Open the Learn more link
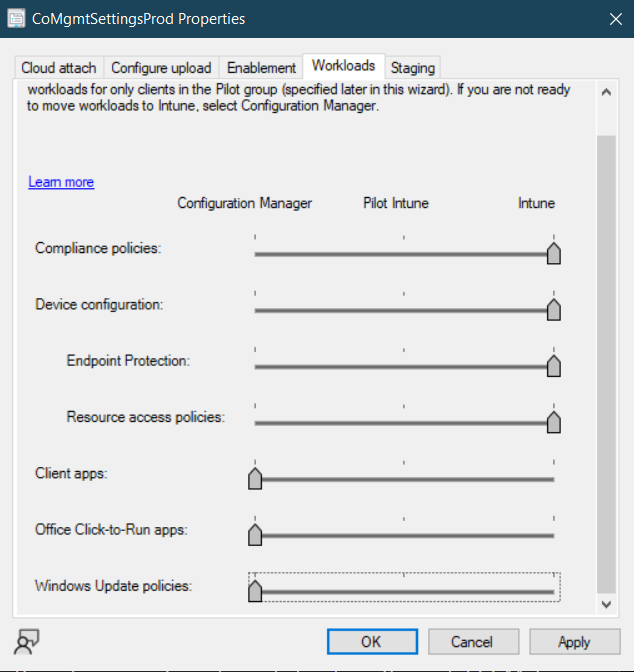The image size is (634, 672). pyautogui.click(x=61, y=182)
